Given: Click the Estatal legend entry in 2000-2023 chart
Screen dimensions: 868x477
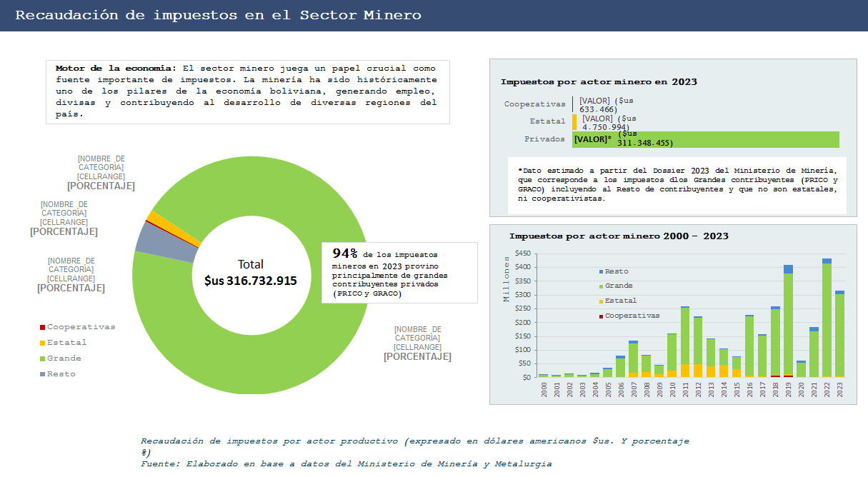Looking at the screenshot, I should (x=620, y=301).
